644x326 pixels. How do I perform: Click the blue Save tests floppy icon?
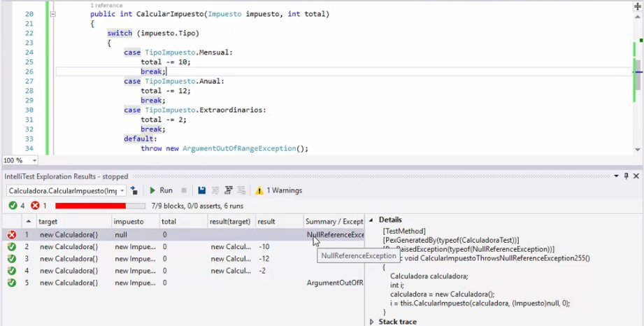(201, 190)
